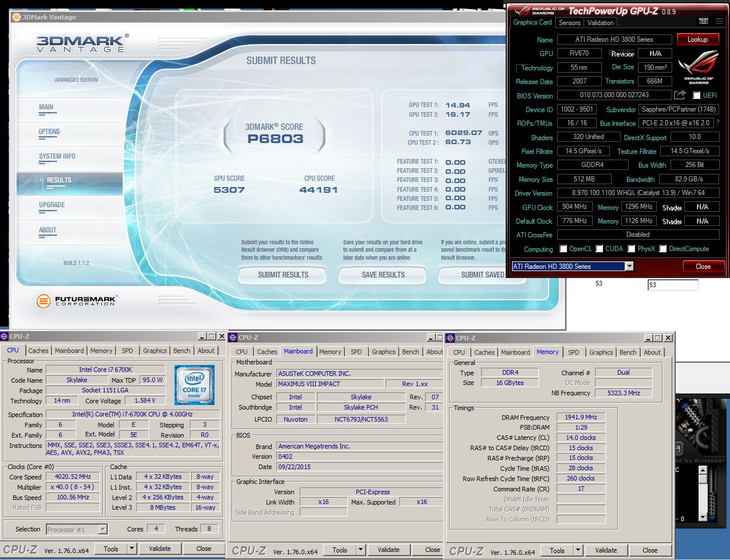
Task: Expand the Tools arrow in the CPU-Z Memory window
Action: pos(578,550)
